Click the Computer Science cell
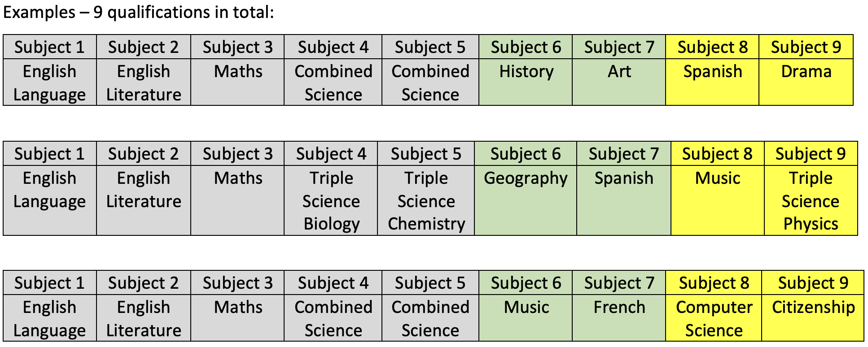 [x=714, y=318]
